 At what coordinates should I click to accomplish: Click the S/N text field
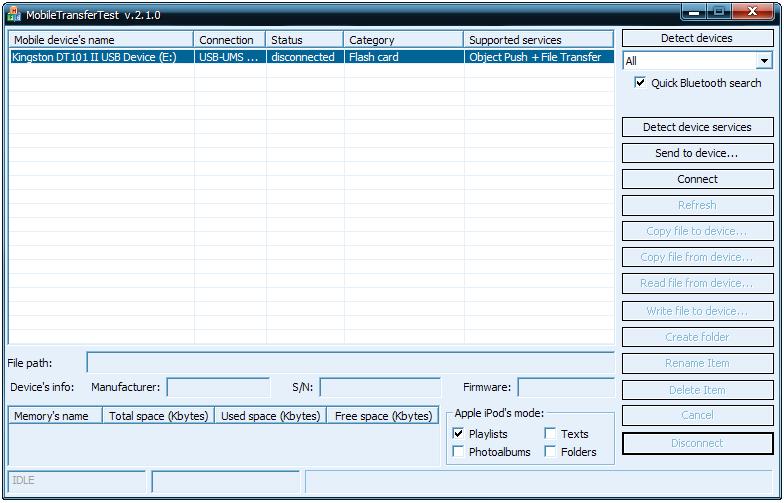(x=380, y=387)
